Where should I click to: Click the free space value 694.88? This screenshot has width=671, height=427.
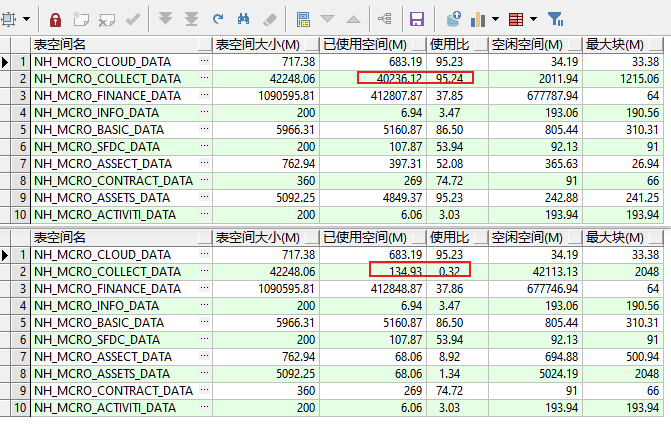(561, 357)
